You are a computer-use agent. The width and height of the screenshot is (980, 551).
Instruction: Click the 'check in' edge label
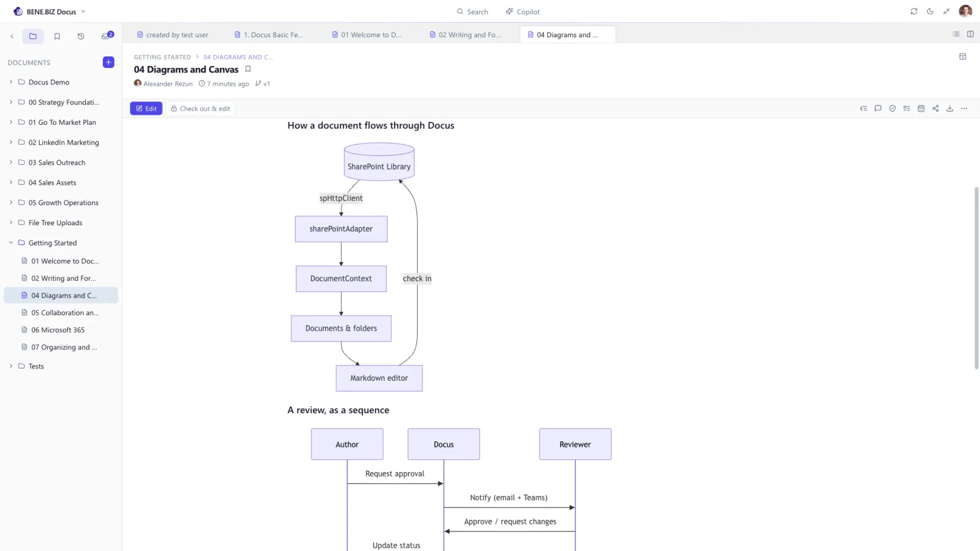417,279
